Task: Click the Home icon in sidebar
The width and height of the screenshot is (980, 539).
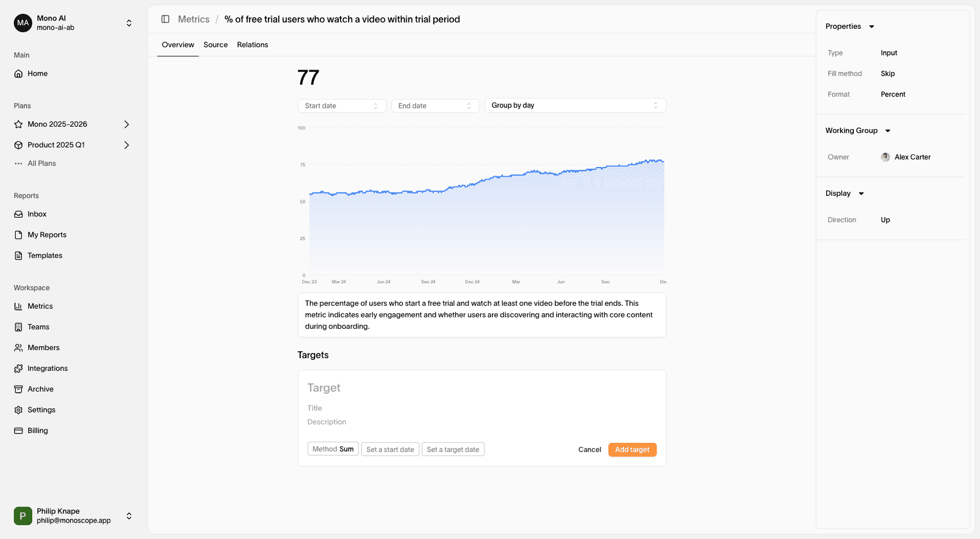Action: point(18,74)
